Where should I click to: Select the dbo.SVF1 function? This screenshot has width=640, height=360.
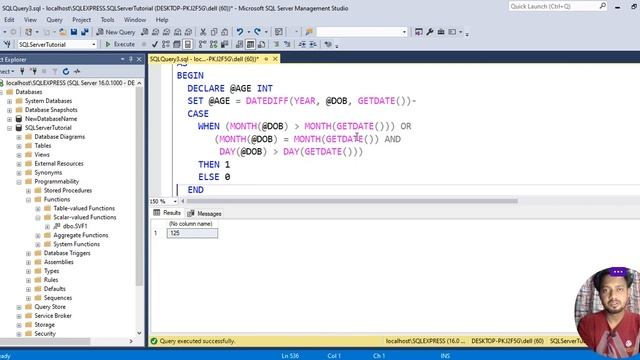pyautogui.click(x=75, y=226)
